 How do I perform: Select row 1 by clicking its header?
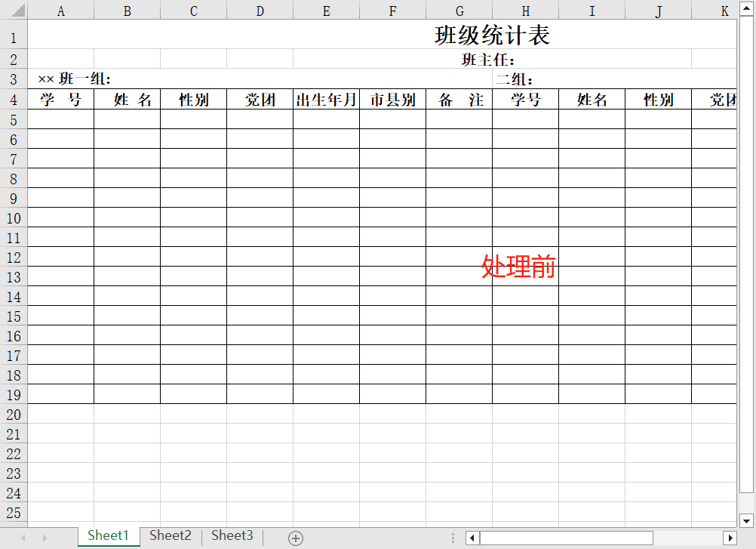[12, 35]
